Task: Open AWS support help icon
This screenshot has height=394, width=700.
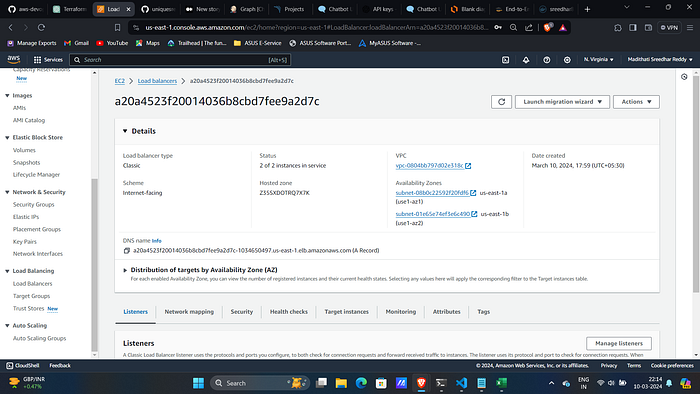Action: click(546, 59)
